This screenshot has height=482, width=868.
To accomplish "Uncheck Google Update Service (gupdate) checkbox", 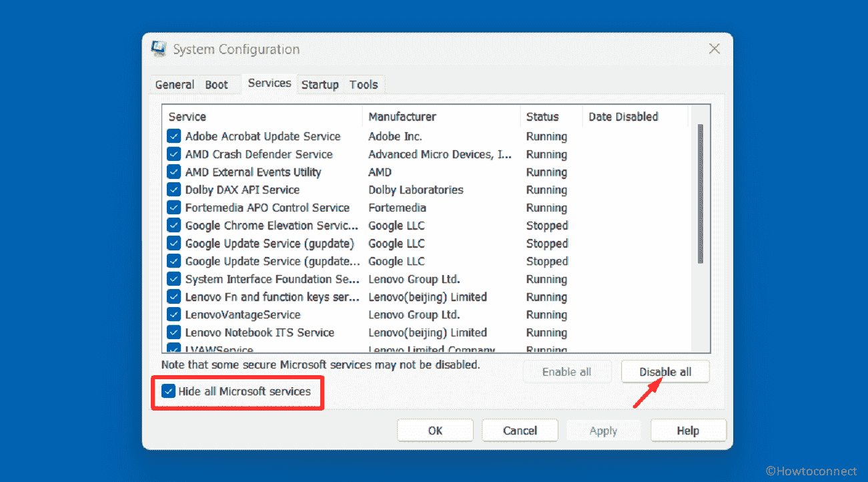I will click(x=174, y=244).
